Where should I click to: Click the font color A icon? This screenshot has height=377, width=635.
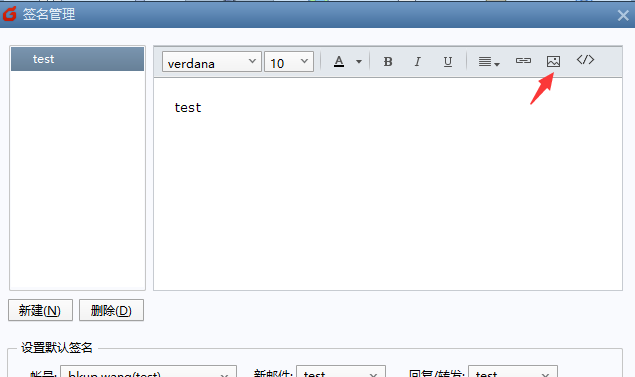point(339,62)
